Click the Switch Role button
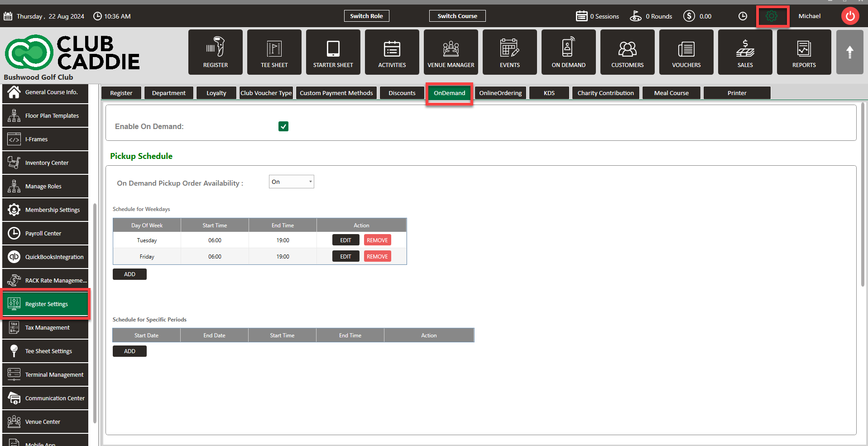 [367, 16]
